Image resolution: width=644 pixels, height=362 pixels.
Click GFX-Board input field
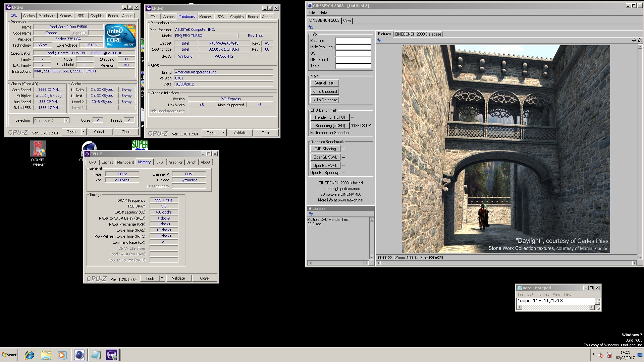pos(353,60)
